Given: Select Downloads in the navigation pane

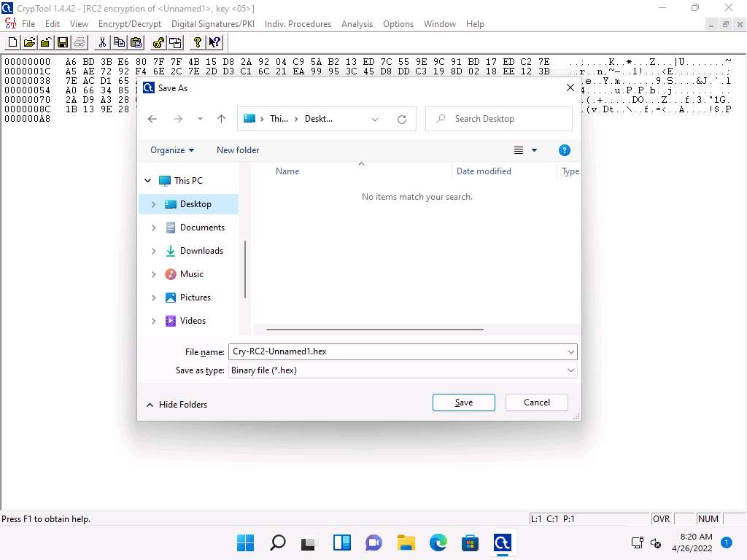Looking at the screenshot, I should tap(201, 251).
